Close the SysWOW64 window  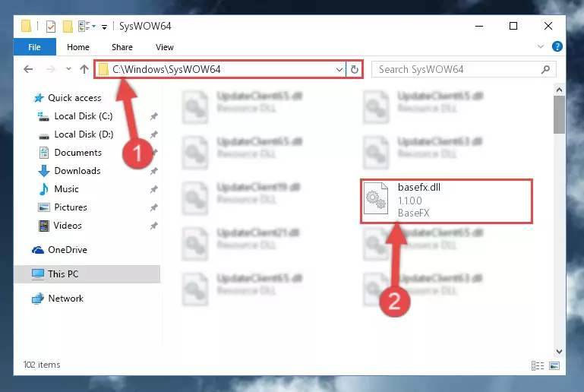[x=548, y=26]
